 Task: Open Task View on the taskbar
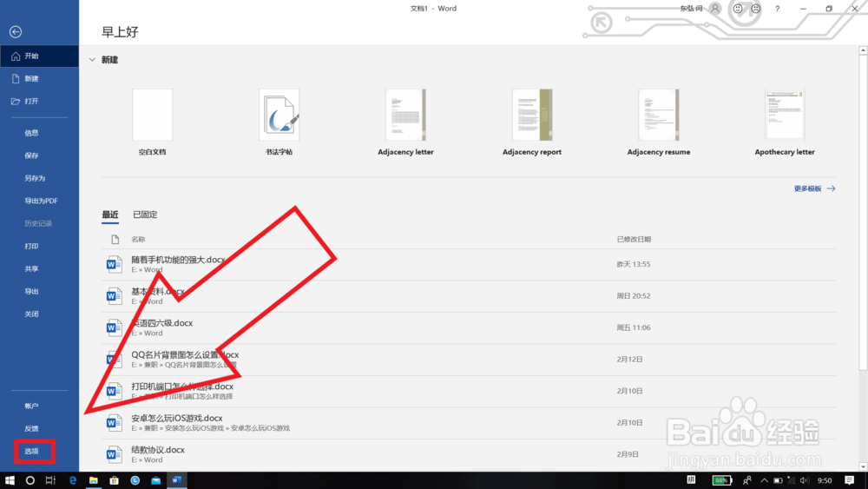tap(50, 480)
